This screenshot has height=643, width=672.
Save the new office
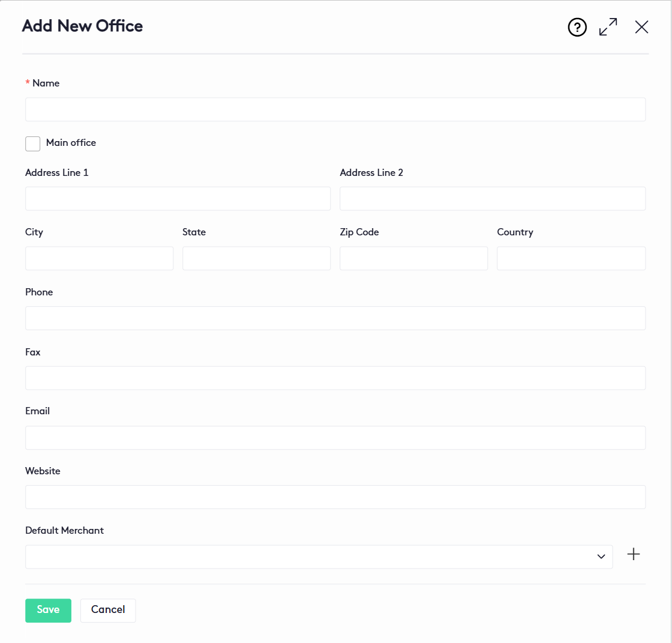click(48, 611)
